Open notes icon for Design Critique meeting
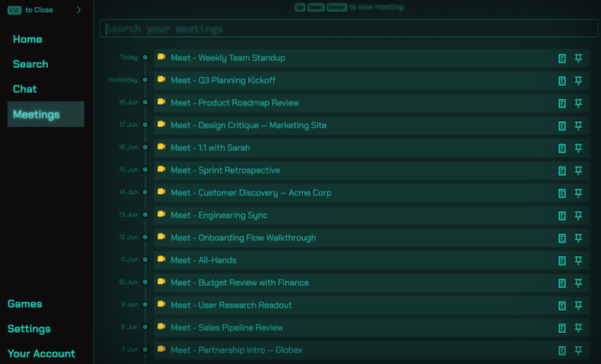 [x=562, y=125]
